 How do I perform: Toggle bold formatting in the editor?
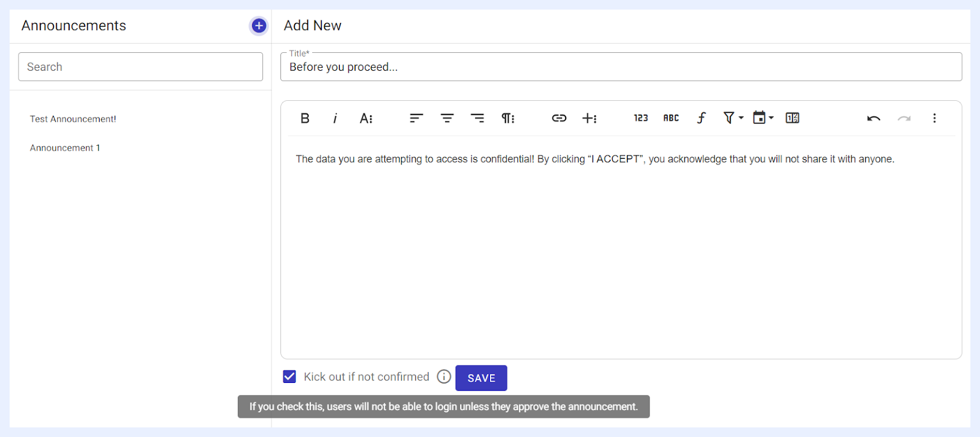305,118
